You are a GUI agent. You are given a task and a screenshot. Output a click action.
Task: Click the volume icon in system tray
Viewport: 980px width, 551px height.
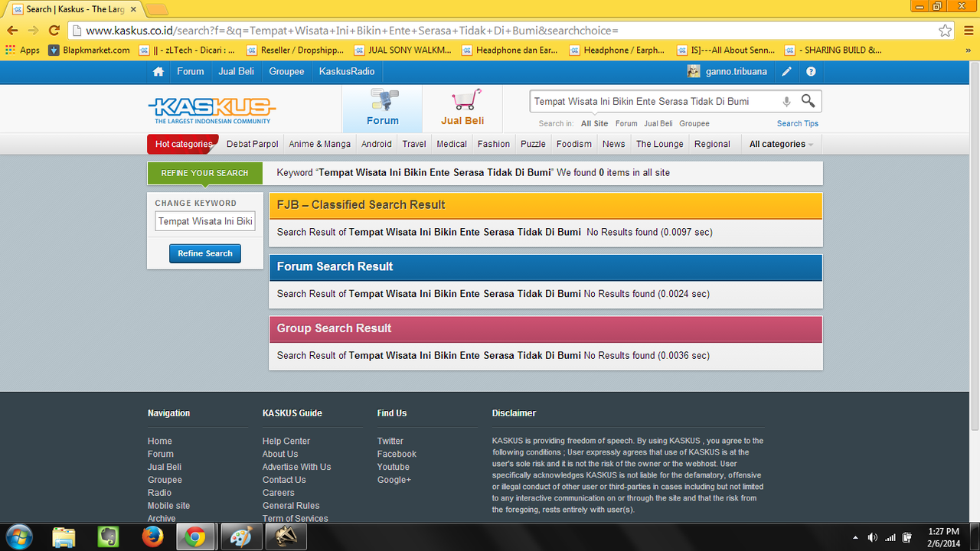872,537
